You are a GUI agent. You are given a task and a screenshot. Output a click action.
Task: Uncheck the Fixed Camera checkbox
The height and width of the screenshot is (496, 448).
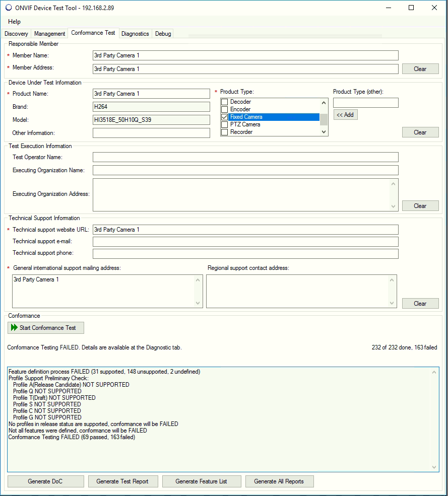(225, 117)
